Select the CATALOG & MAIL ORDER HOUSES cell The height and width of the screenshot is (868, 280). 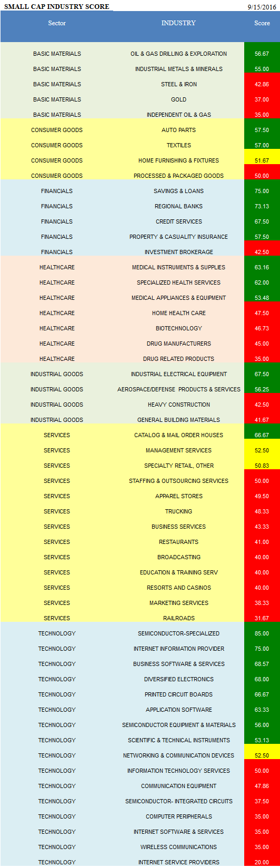(x=178, y=435)
